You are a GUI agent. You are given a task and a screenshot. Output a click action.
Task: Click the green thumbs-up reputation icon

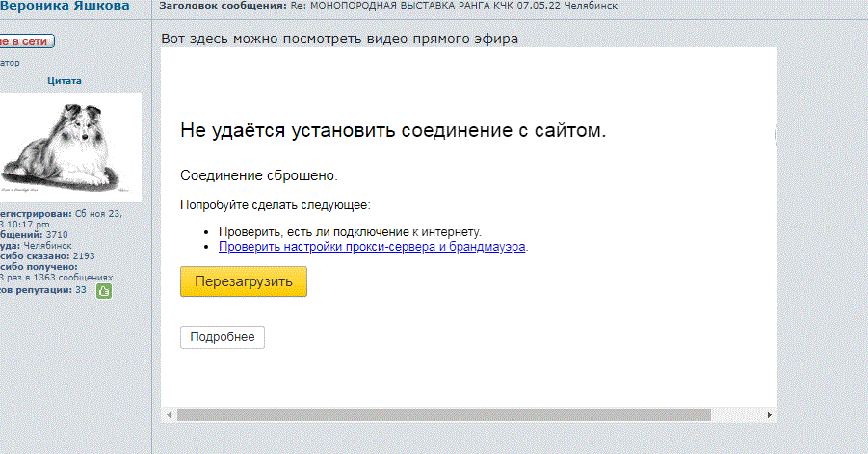tap(104, 291)
